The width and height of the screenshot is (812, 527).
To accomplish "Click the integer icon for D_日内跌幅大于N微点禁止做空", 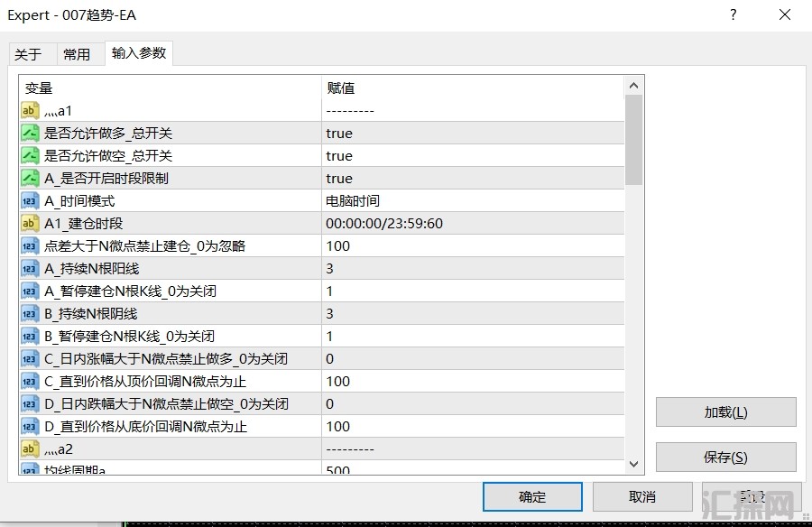I will coord(30,403).
